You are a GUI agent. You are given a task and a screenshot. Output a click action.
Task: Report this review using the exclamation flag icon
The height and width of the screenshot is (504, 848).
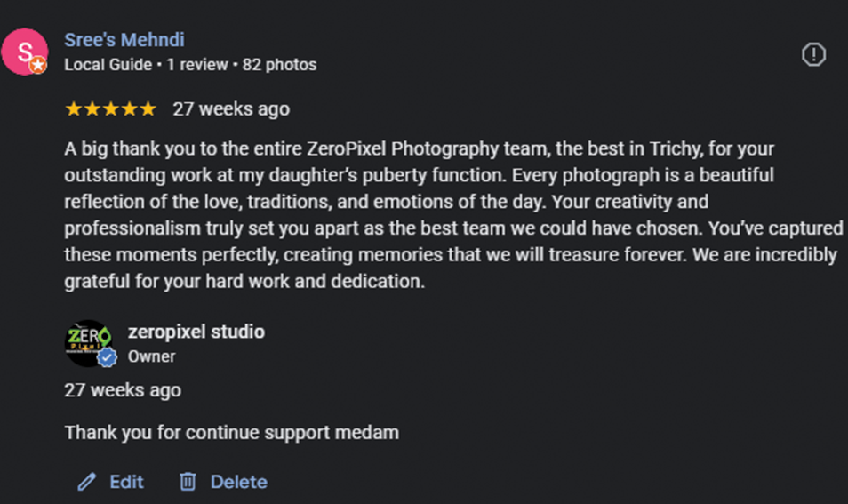point(813,54)
